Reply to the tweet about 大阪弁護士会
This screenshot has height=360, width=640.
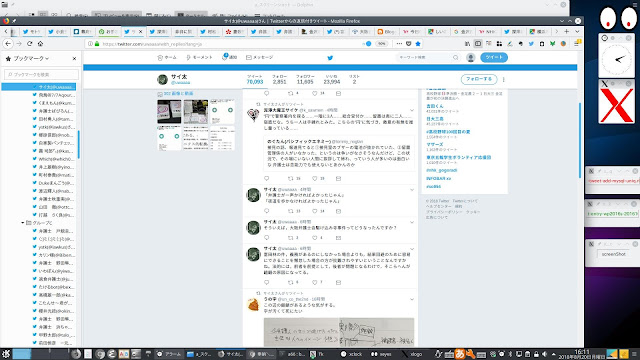267,238
